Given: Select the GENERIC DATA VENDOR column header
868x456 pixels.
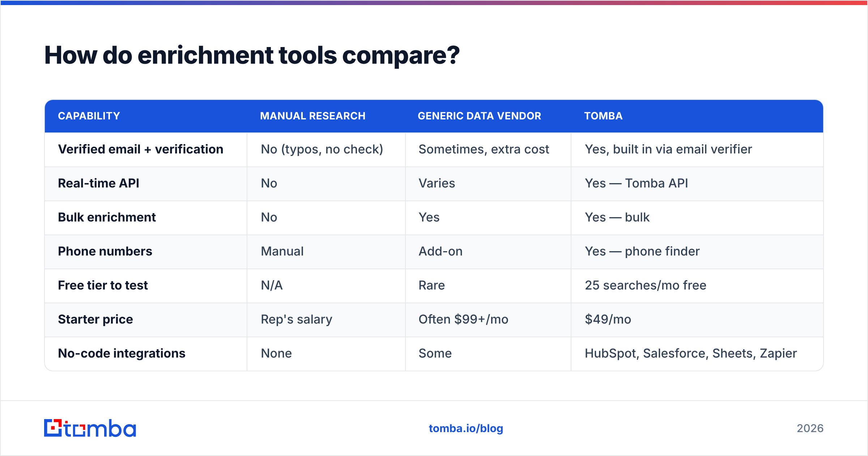Looking at the screenshot, I should point(480,116).
